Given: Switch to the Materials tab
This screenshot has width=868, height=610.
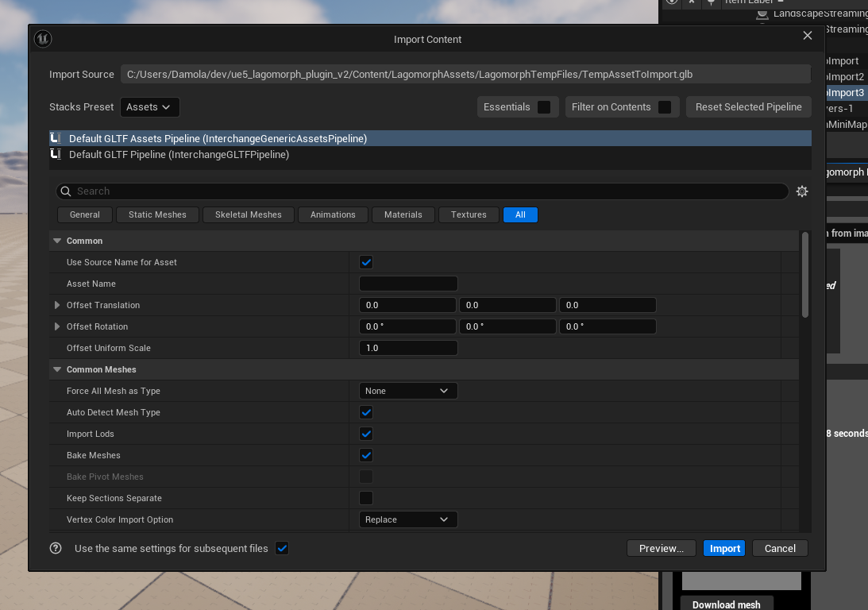Looking at the screenshot, I should coord(403,214).
